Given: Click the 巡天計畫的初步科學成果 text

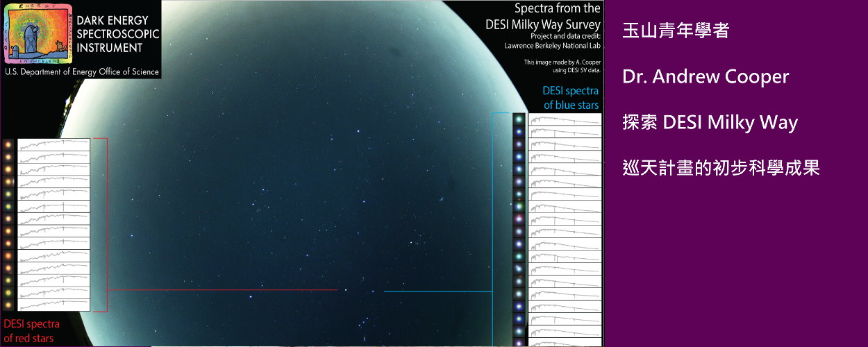Looking at the screenshot, I should (721, 168).
